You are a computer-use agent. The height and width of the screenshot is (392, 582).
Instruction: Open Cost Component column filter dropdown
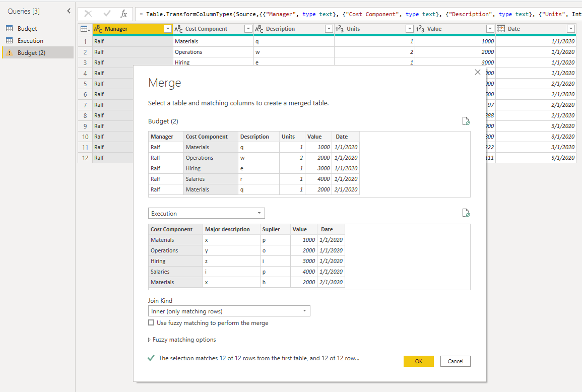click(248, 29)
